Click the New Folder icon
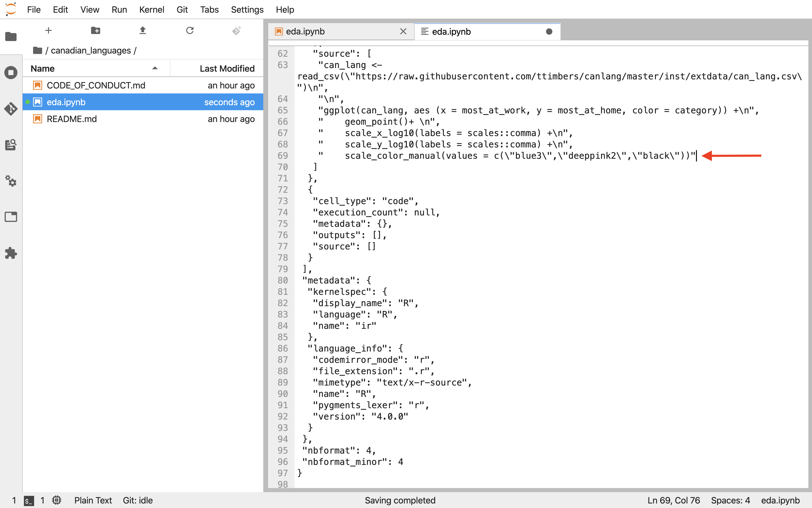 click(x=96, y=31)
